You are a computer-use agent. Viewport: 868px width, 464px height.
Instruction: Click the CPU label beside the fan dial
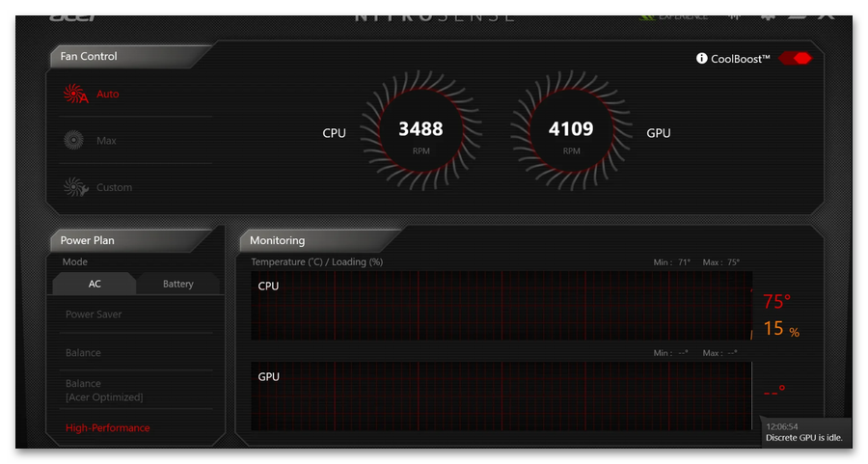point(334,133)
